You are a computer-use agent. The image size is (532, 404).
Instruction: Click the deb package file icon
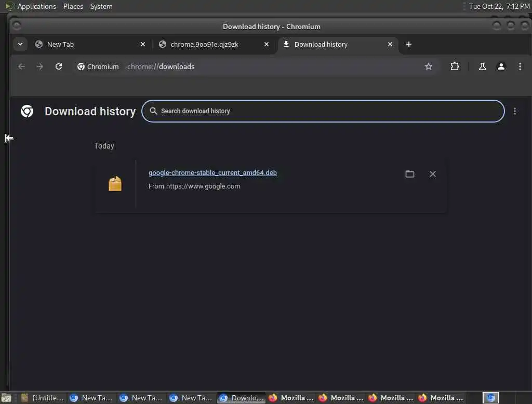(x=115, y=183)
